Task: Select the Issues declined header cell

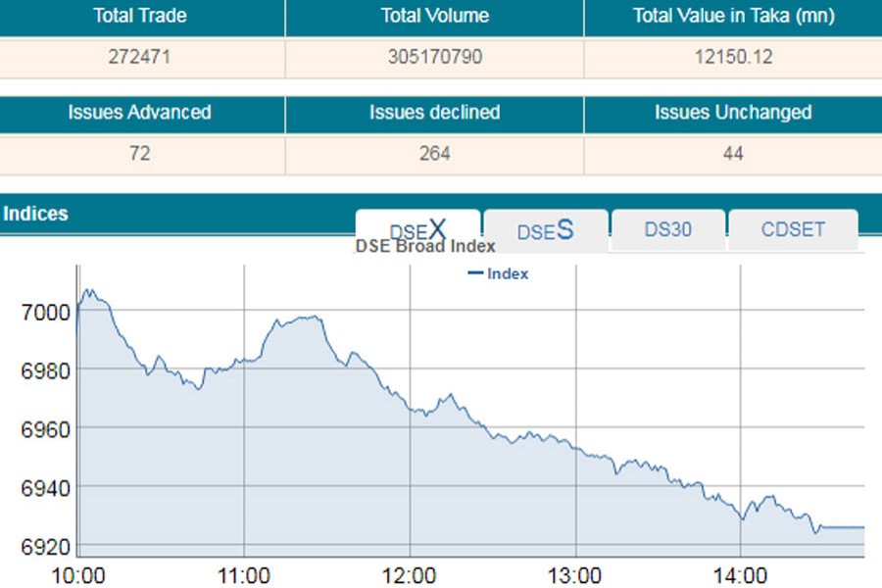Action: click(x=434, y=113)
